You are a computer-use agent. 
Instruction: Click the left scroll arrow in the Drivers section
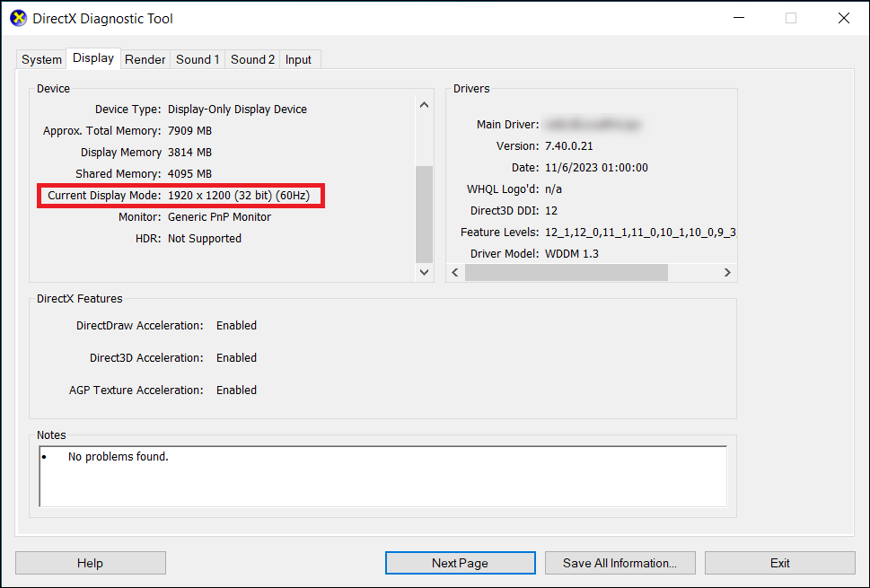(x=454, y=271)
